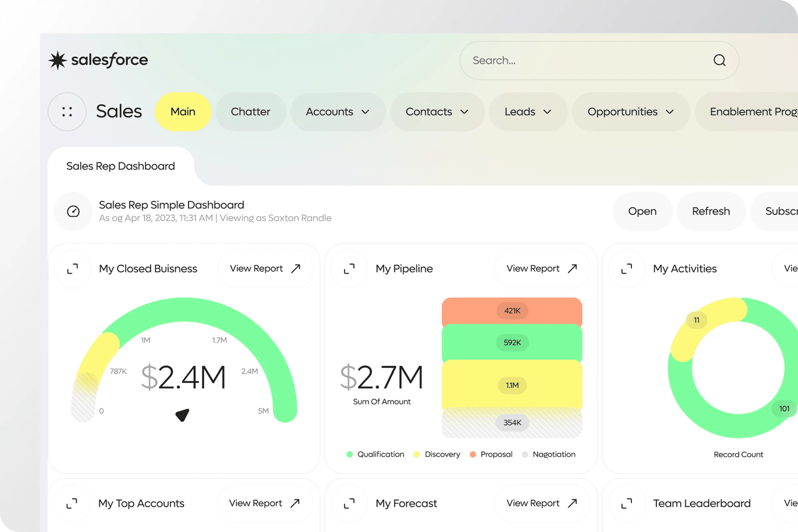Click the Salesforce logo star icon

(x=58, y=60)
